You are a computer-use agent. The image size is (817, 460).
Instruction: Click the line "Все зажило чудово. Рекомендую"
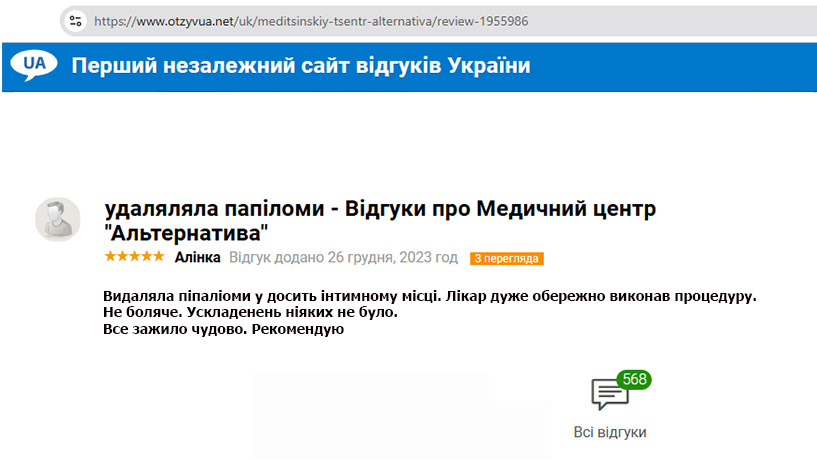(x=223, y=329)
